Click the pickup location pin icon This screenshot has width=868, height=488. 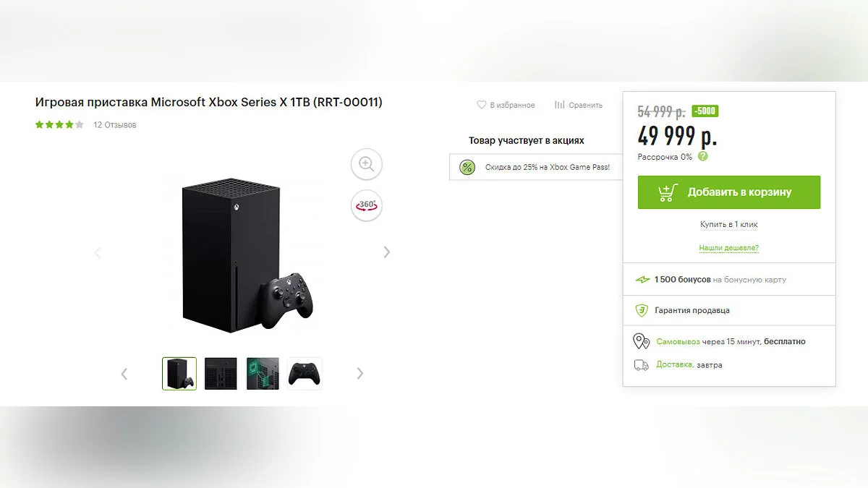(641, 341)
